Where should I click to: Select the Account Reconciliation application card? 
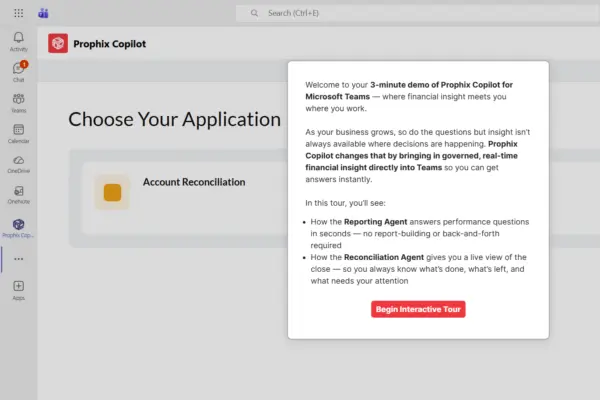[x=184, y=198]
